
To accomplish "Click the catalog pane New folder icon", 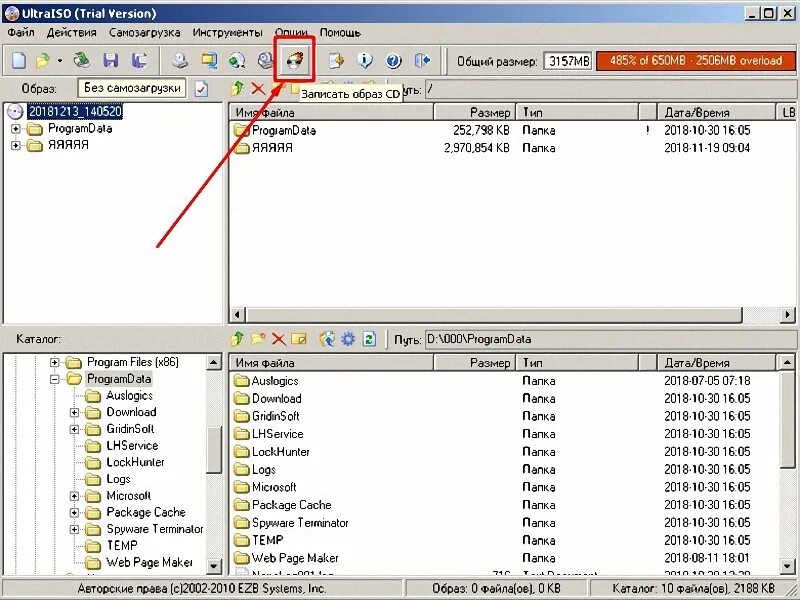I will [258, 339].
